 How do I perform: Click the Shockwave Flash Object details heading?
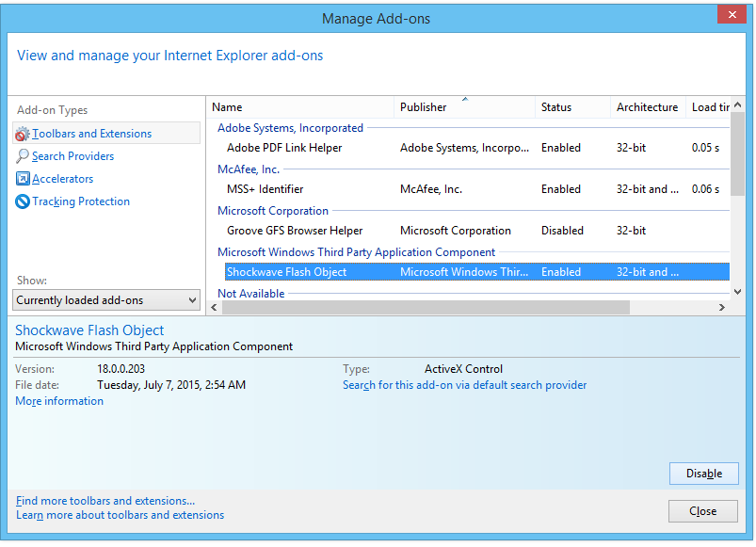pyautogui.click(x=89, y=330)
